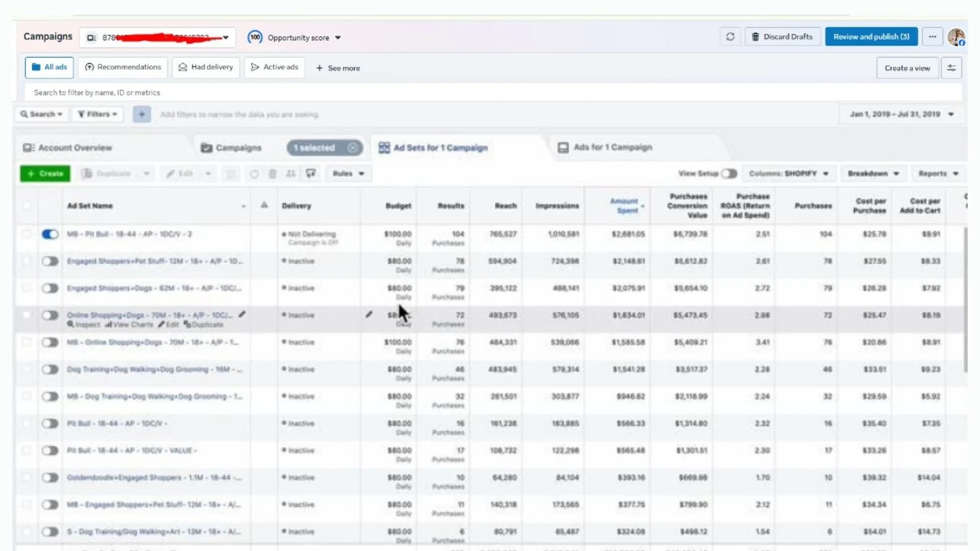Screen dimensions: 980x551
Task: Open the Rules dropdown
Action: point(349,174)
